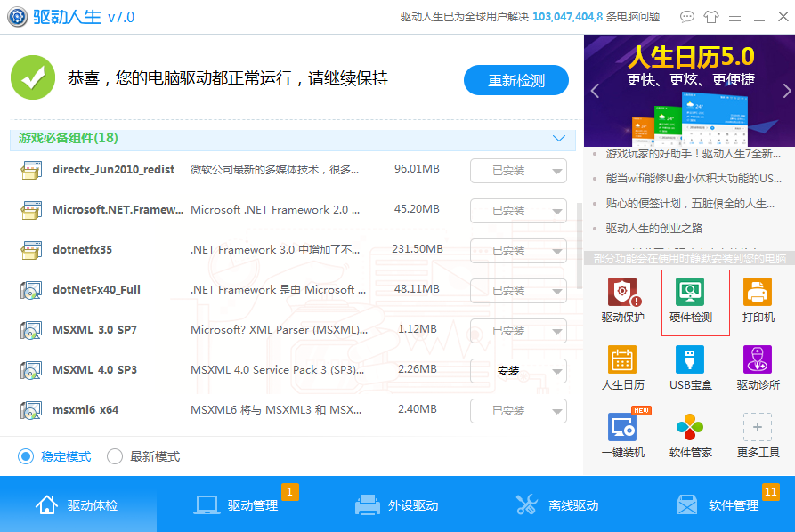Open dropdown arrow next to MSXML_4.0_SP3 安装

point(557,371)
